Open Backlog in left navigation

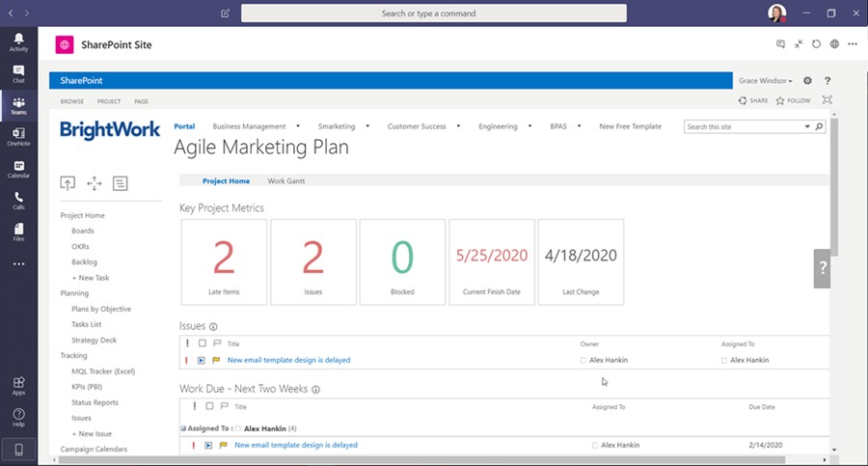(84, 262)
